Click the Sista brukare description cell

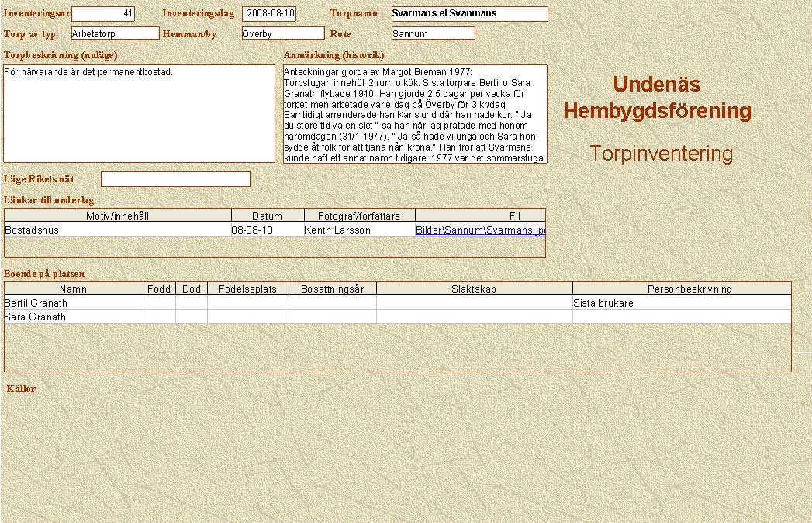(681, 303)
